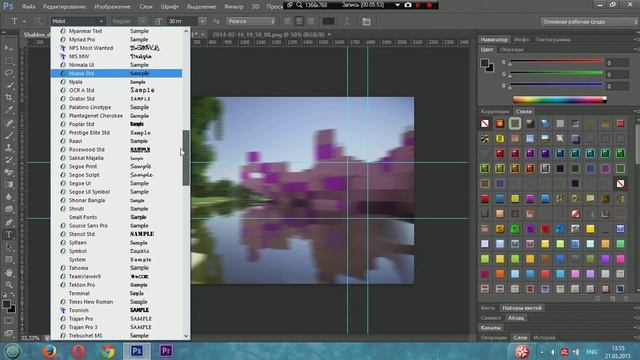This screenshot has height=360, width=640.
Task: Open Adobe Premiere from the taskbar
Action: pyautogui.click(x=166, y=351)
